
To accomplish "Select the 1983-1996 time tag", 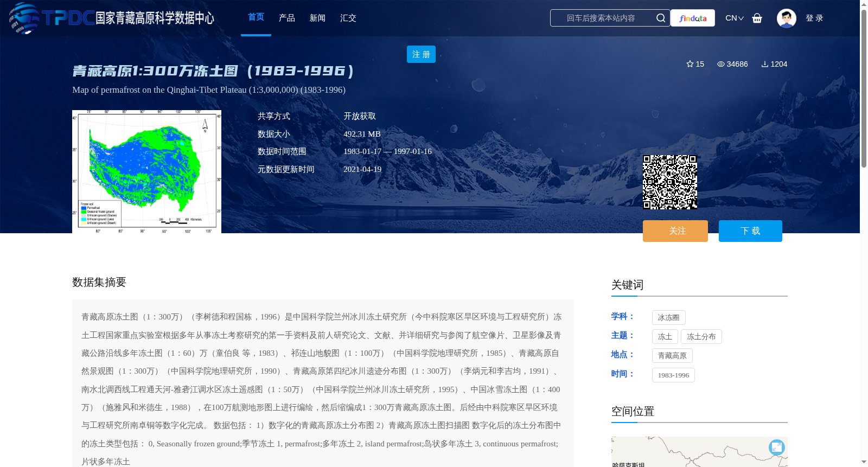I will 673,375.
